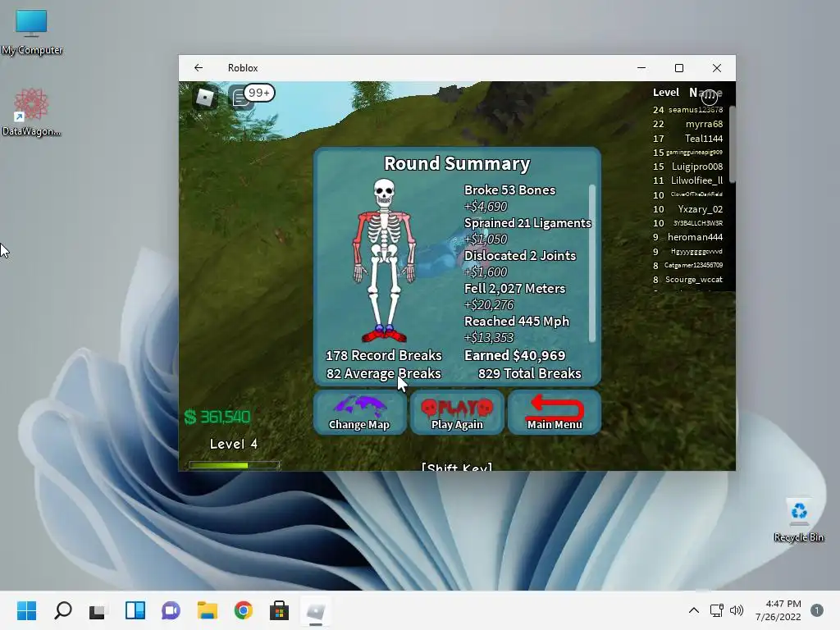Click the level progress bar
The height and width of the screenshot is (630, 840).
click(234, 466)
